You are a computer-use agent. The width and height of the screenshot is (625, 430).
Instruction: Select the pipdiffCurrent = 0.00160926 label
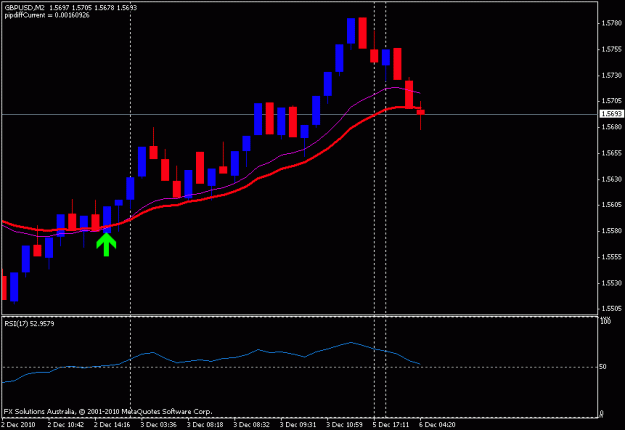tap(47, 16)
